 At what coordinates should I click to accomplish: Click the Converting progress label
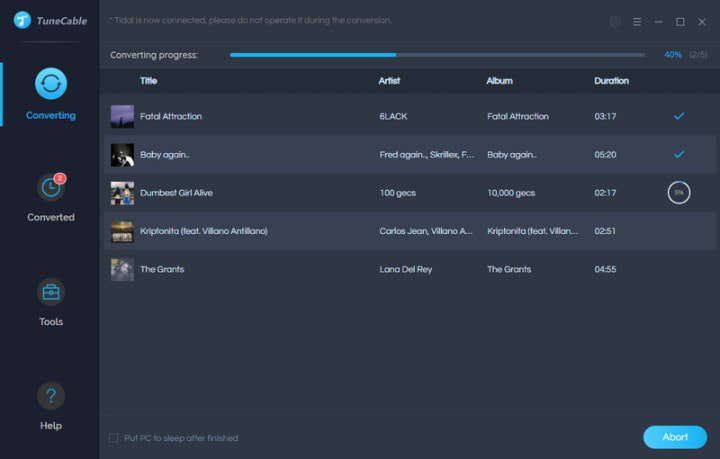pyautogui.click(x=154, y=55)
